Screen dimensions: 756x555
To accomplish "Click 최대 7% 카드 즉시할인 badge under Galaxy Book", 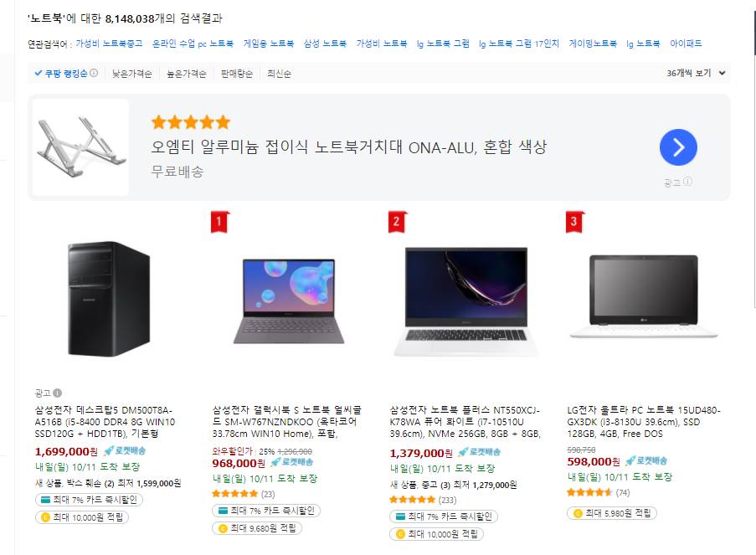I will tap(266, 511).
